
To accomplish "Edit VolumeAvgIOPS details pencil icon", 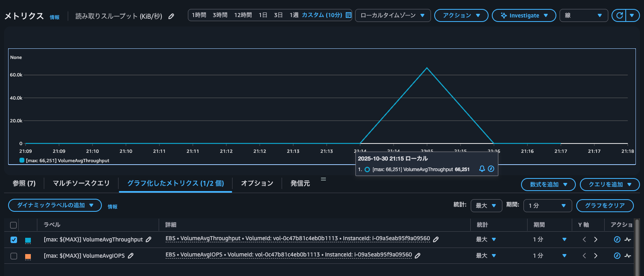I will coord(418,256).
